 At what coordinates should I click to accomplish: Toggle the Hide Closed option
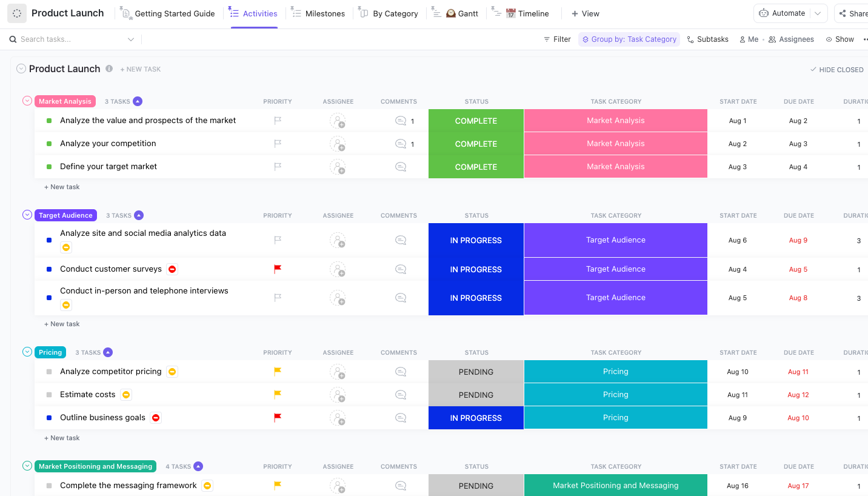(836, 69)
